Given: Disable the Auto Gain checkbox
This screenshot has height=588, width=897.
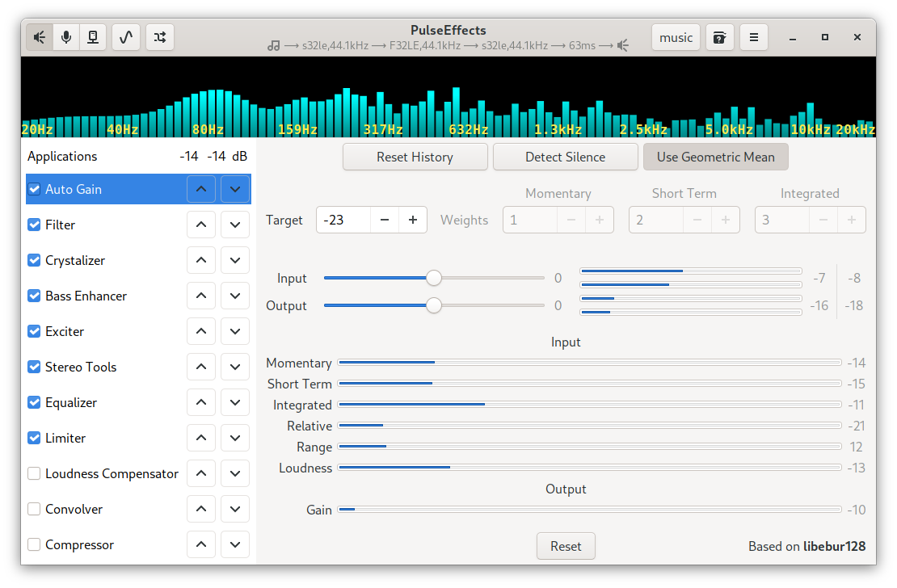Looking at the screenshot, I should (34, 189).
